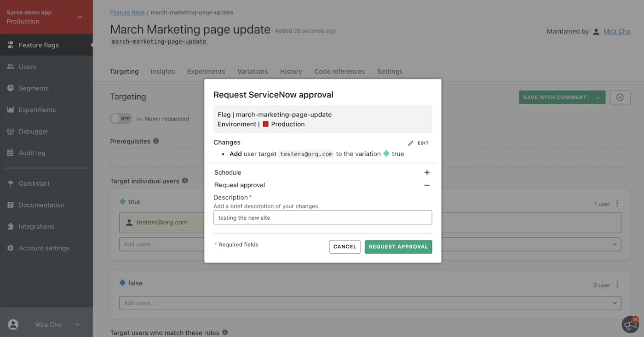The height and width of the screenshot is (337, 644).
Task: Expand the Spree demo app environment switcher
Action: (x=80, y=17)
